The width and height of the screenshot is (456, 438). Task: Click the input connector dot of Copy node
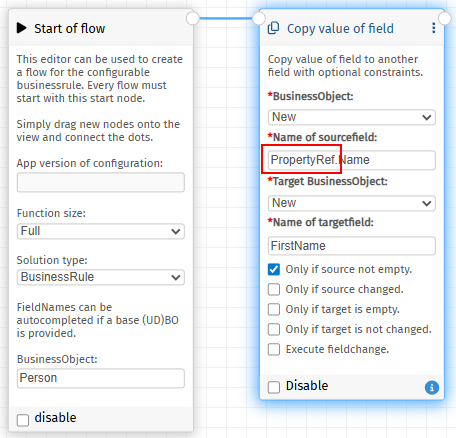(259, 18)
